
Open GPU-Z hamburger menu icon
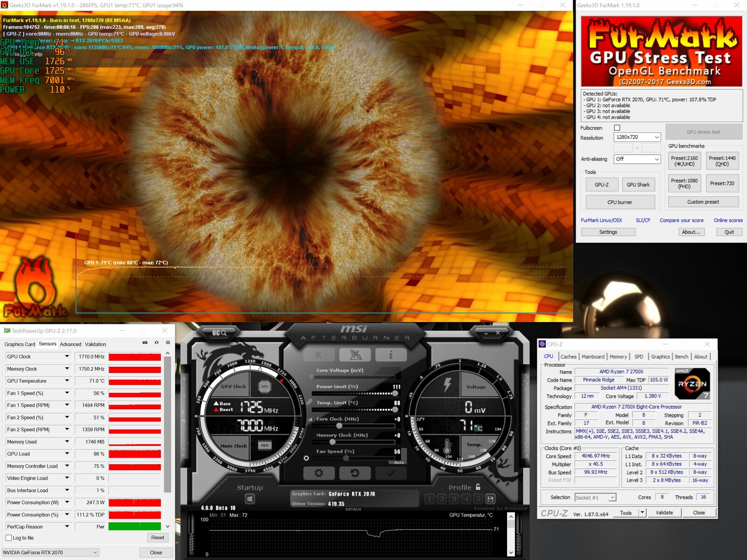coord(168,343)
